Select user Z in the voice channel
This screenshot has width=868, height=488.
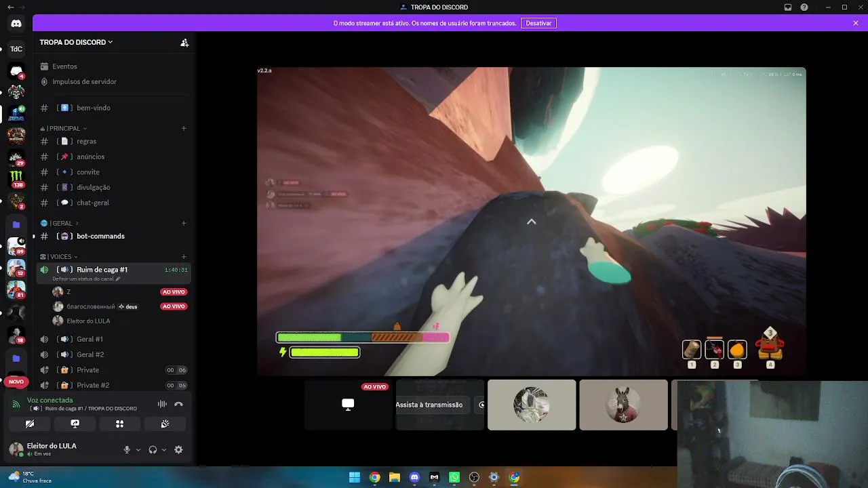coord(119,292)
